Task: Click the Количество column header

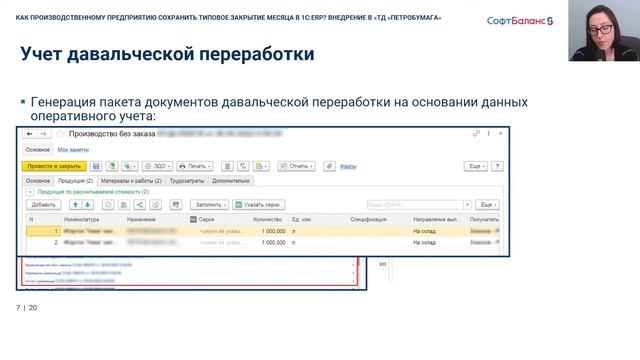Action: [x=268, y=220]
